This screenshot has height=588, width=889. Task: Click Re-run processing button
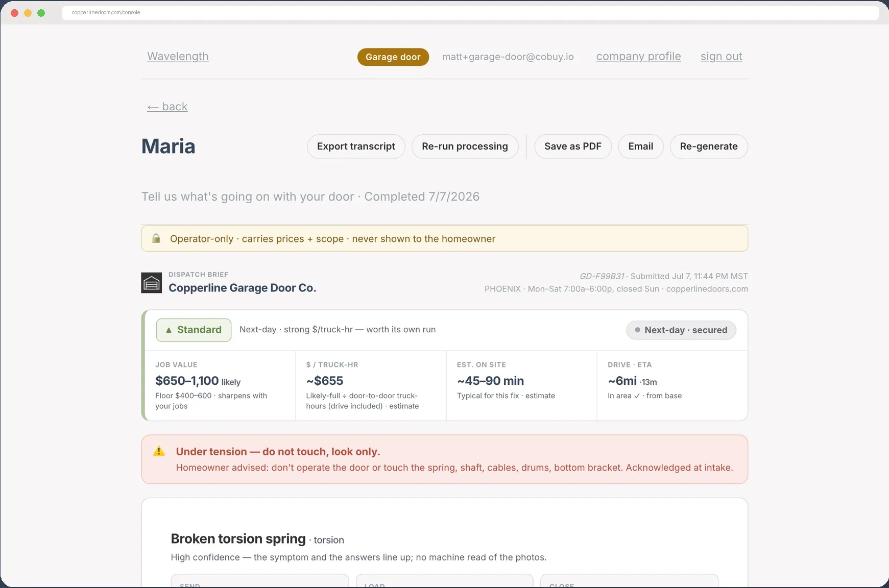pos(465,146)
